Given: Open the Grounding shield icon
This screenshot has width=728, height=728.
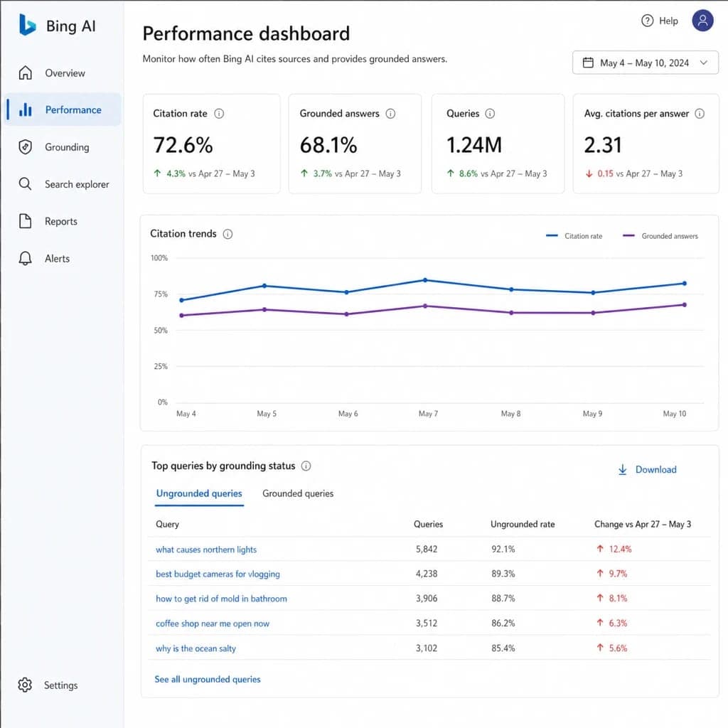Looking at the screenshot, I should pyautogui.click(x=25, y=146).
